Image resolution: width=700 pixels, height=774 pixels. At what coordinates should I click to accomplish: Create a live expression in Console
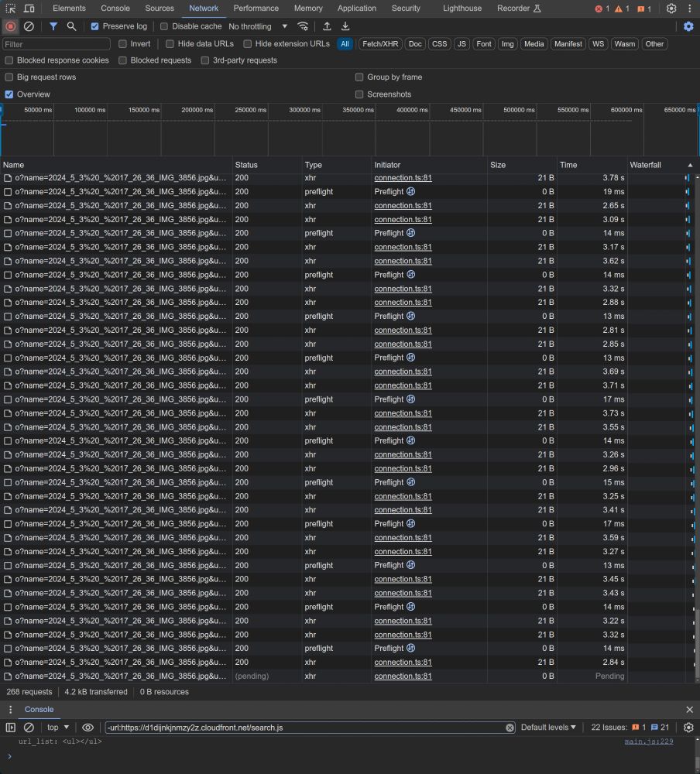pos(87,727)
